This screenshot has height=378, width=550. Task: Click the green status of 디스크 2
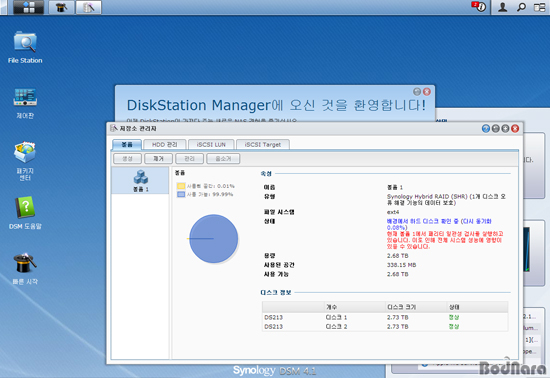[x=454, y=327]
